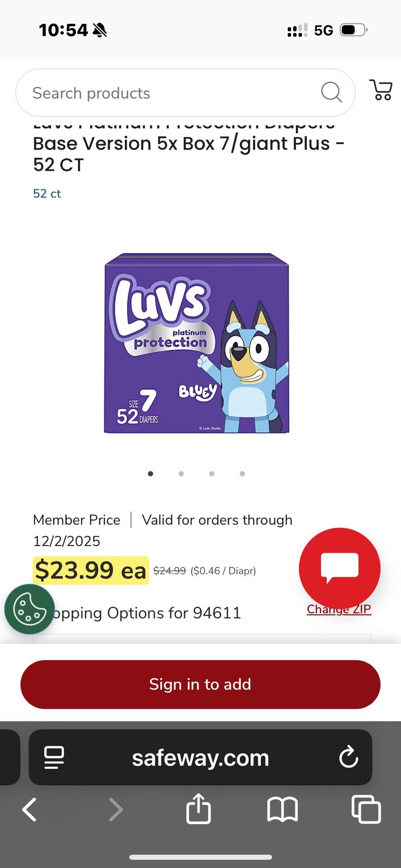Open the red chat bubble
Image resolution: width=401 pixels, height=868 pixels.
[x=339, y=568]
